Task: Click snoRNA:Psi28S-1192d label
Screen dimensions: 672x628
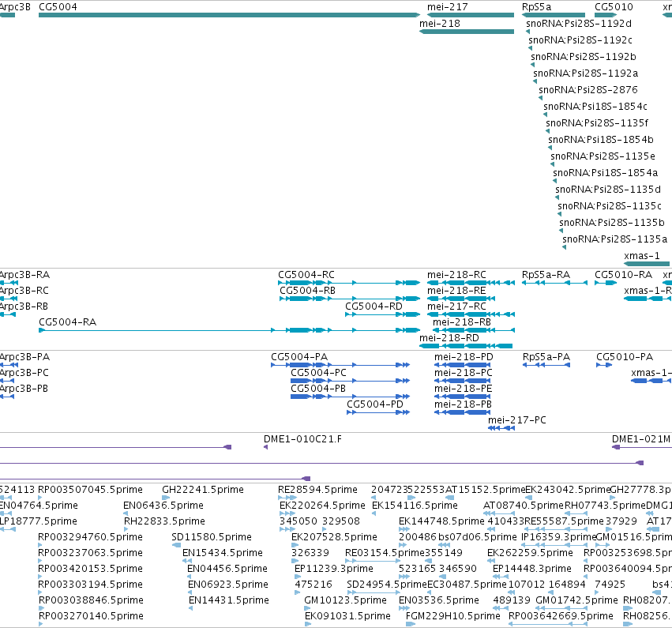Action: (579, 24)
